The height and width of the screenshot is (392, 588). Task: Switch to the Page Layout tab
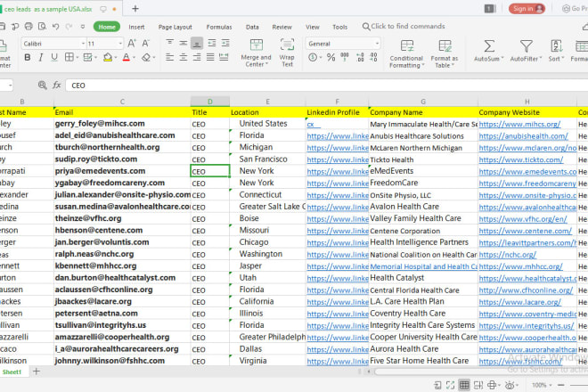(176, 27)
